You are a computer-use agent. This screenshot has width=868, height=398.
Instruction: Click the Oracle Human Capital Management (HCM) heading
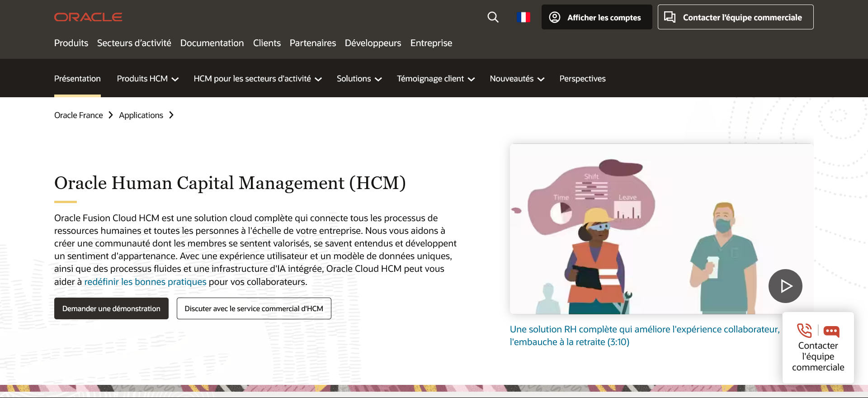(x=230, y=183)
